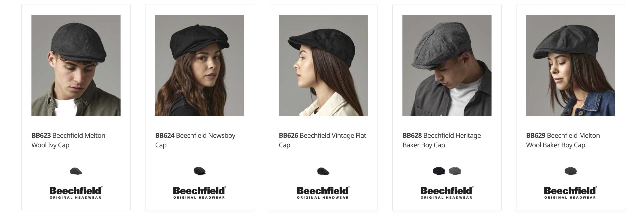
Task: Click the Beechfield logo under BB623 card
Action: pyautogui.click(x=76, y=192)
